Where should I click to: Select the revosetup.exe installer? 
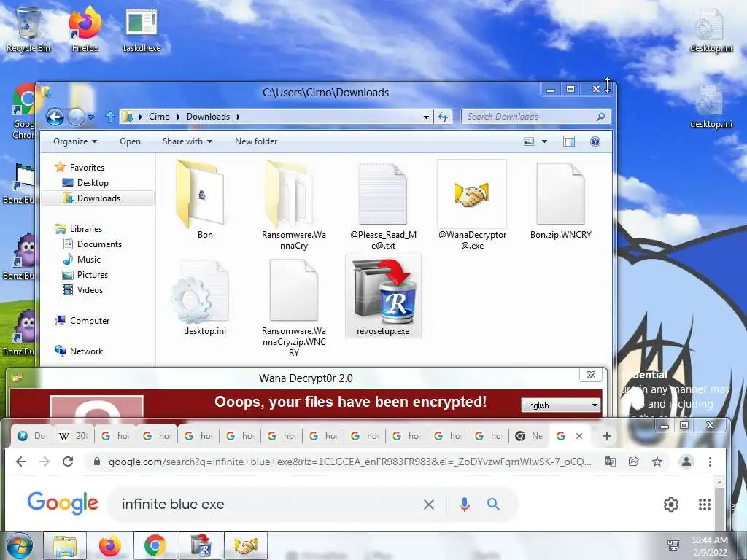[x=383, y=296]
